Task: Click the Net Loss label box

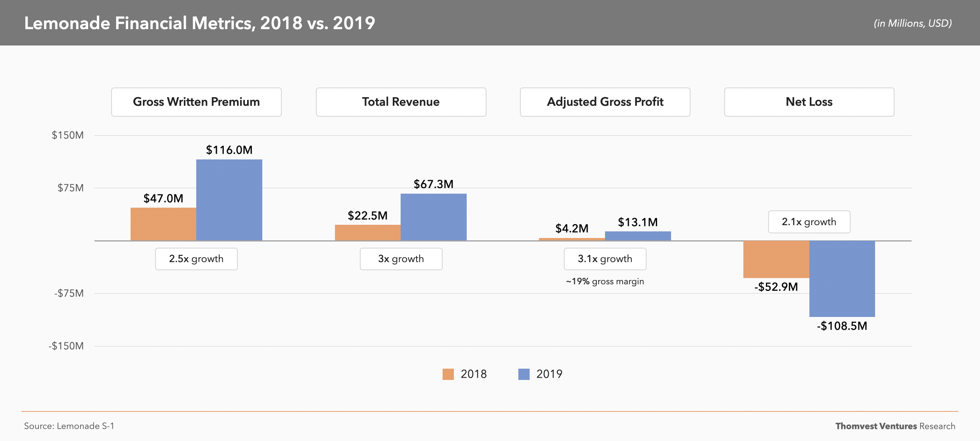Action: click(x=809, y=102)
